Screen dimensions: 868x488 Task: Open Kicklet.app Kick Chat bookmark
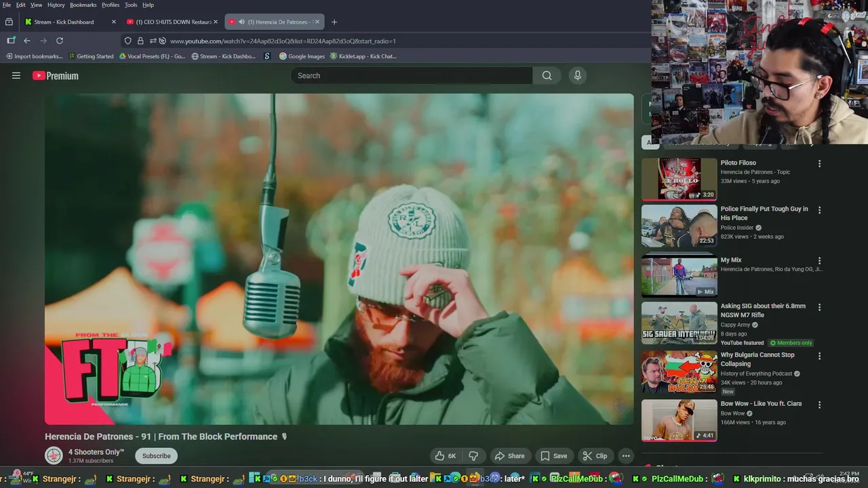click(x=363, y=56)
